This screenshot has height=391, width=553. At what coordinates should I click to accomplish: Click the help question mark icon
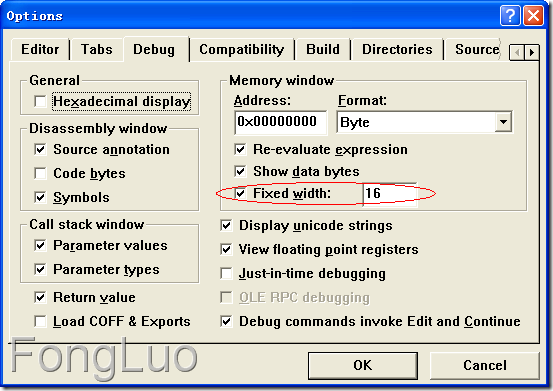tap(510, 16)
